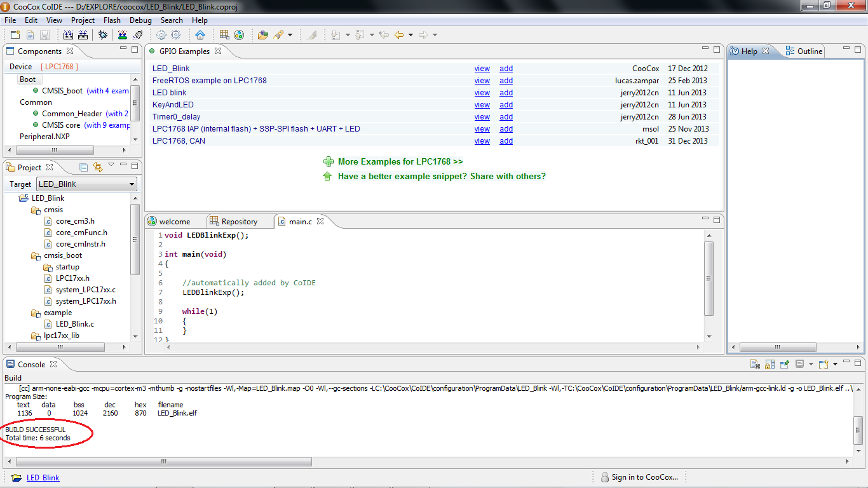868x488 pixels.
Task: Toggle Link with Editor in Project panel
Action: pos(98,167)
